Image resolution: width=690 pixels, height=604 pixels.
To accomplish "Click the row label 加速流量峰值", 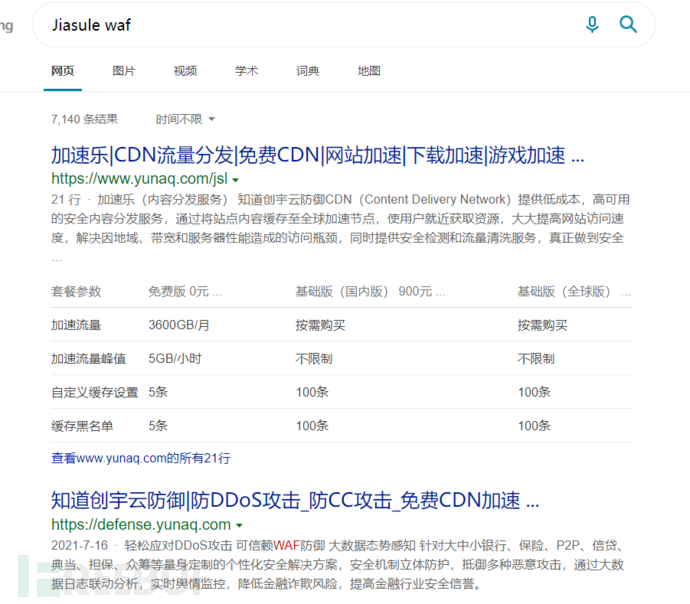I will point(88,359).
